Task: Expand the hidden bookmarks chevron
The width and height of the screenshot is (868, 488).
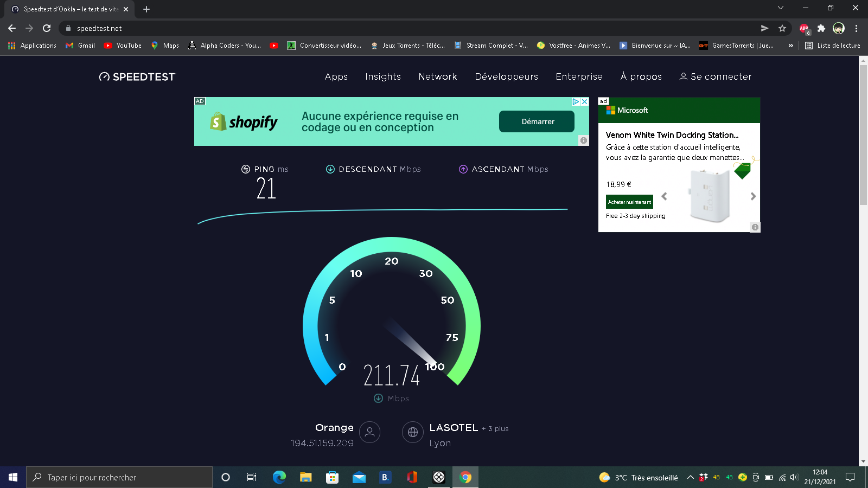Action: 791,46
